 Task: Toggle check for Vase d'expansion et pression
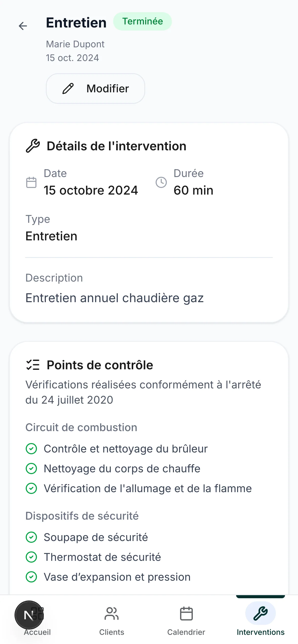point(31,577)
